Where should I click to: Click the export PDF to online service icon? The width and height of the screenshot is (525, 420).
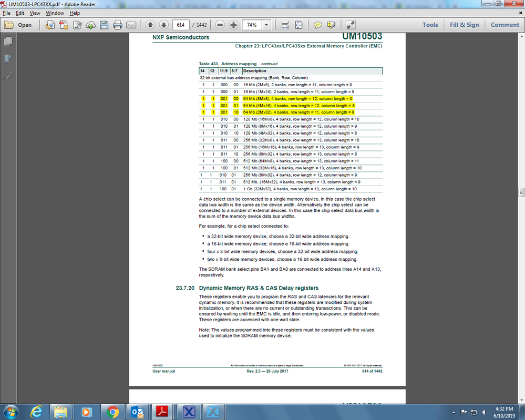pos(50,25)
